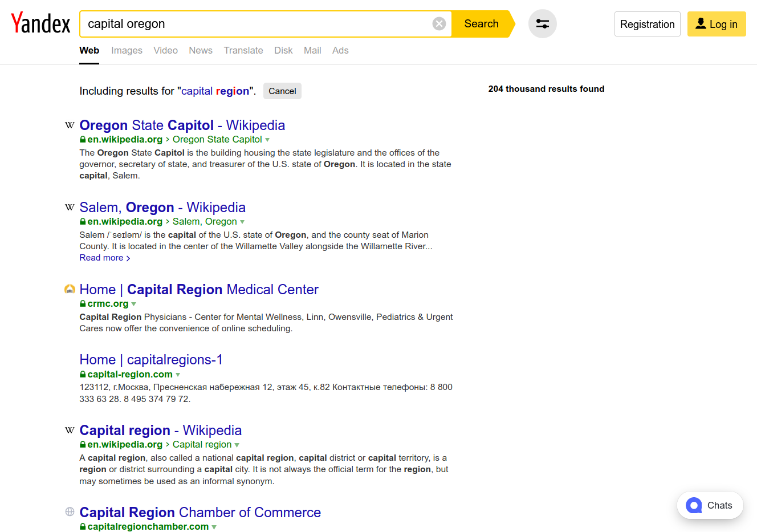Click en.wikipedia.org under Oregon State Capitol
The height and width of the screenshot is (532, 757).
click(x=125, y=140)
